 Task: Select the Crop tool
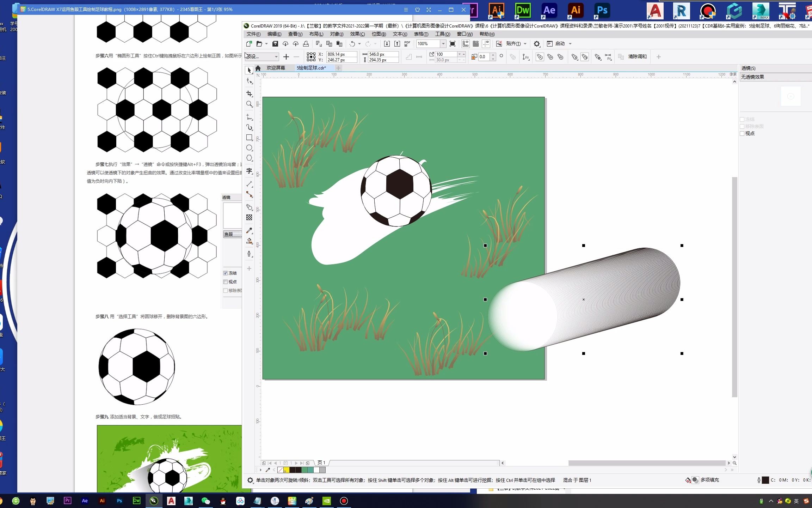(x=249, y=93)
